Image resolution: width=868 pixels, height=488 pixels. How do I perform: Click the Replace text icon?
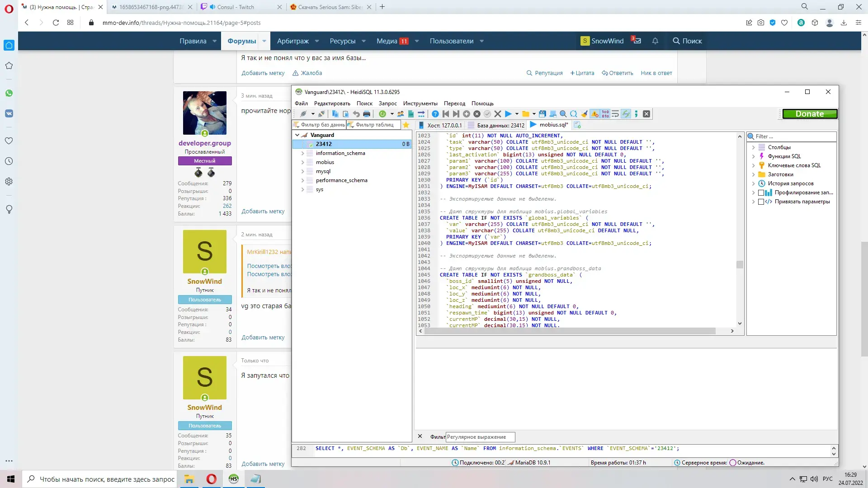[x=574, y=114]
